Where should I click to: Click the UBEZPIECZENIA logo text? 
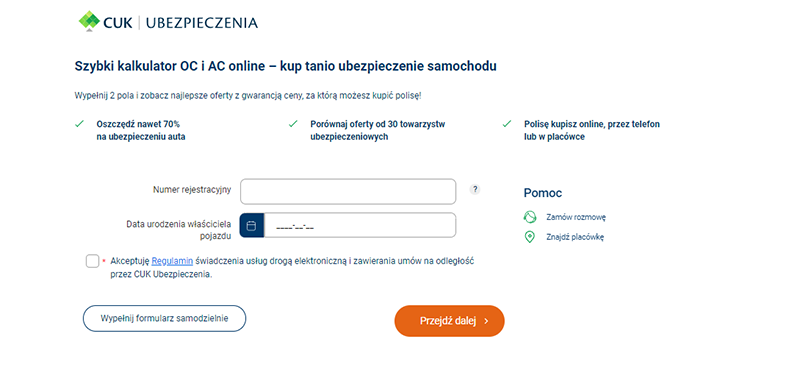[202, 22]
